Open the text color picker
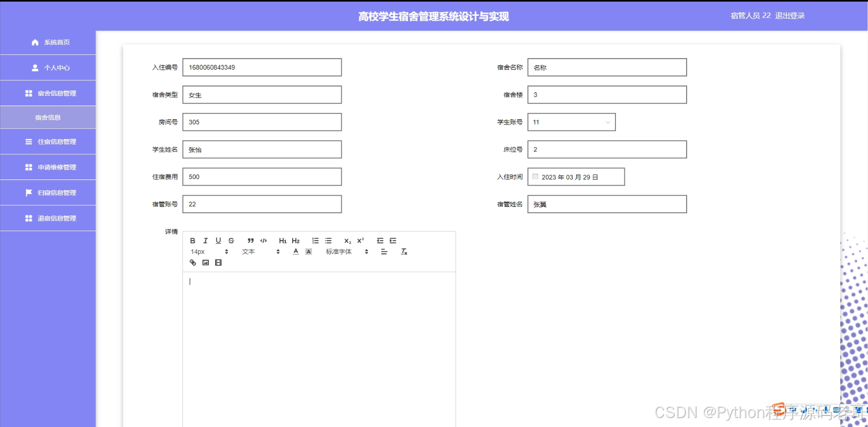The image size is (868, 427). pos(296,252)
